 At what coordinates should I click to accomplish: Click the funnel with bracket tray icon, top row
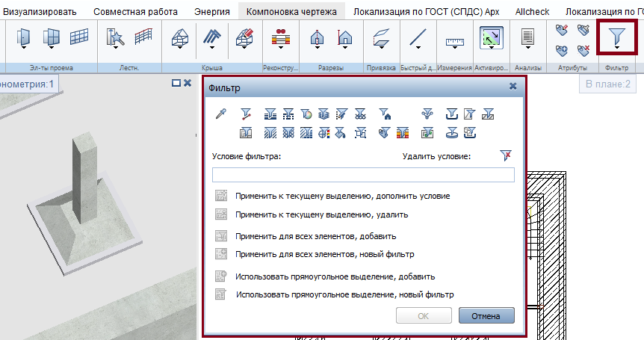(452, 114)
